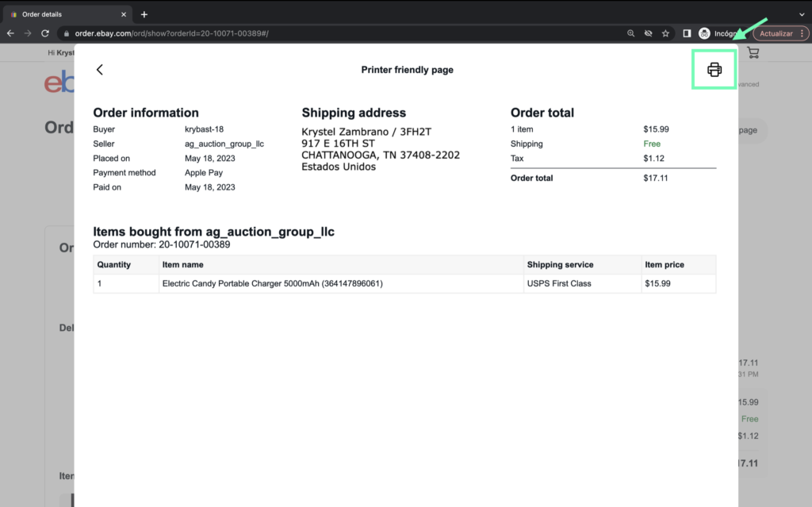The height and width of the screenshot is (507, 812).
Task: Bookmark this page with the star icon
Action: pos(665,33)
